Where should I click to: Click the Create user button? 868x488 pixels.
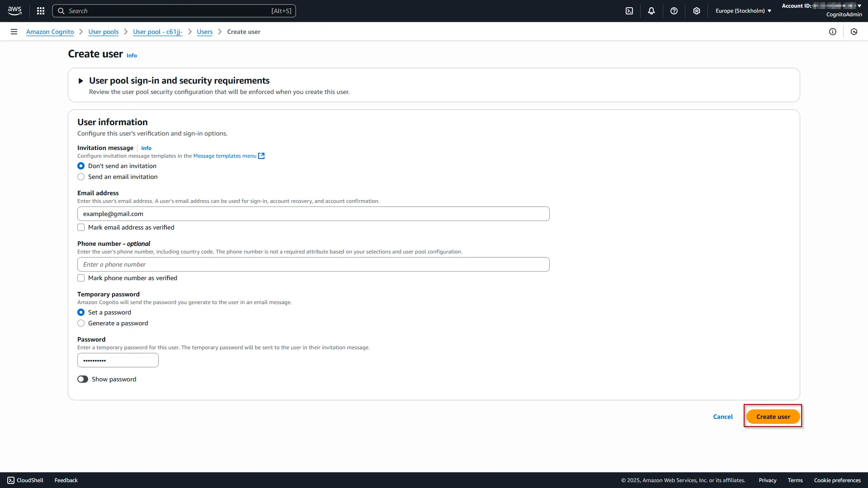click(x=773, y=417)
